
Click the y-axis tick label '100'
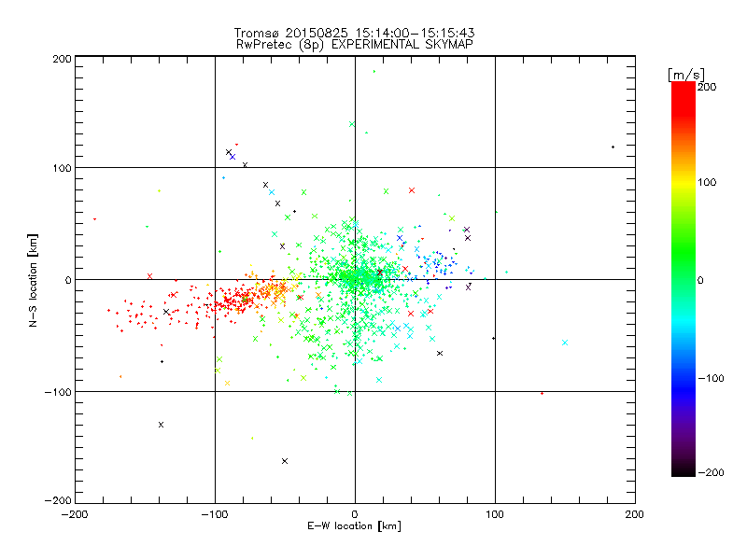pyautogui.click(x=62, y=168)
